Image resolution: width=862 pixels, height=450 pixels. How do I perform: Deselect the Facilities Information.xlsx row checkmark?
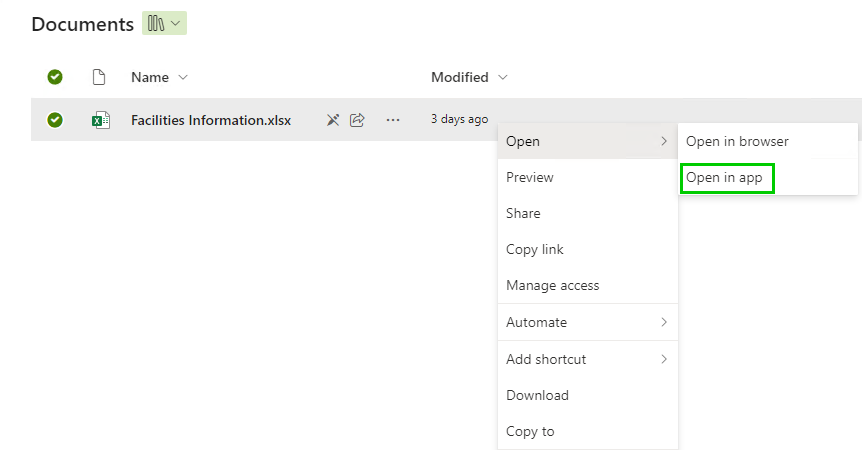coord(55,120)
